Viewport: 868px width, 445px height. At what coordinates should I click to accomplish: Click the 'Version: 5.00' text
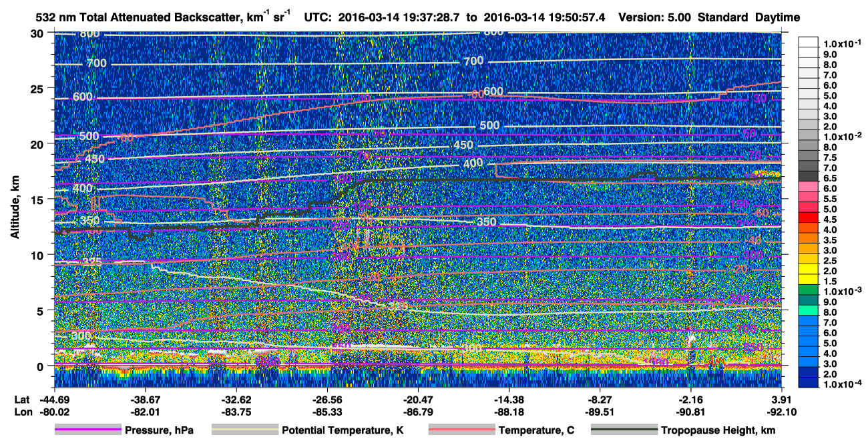654,17
